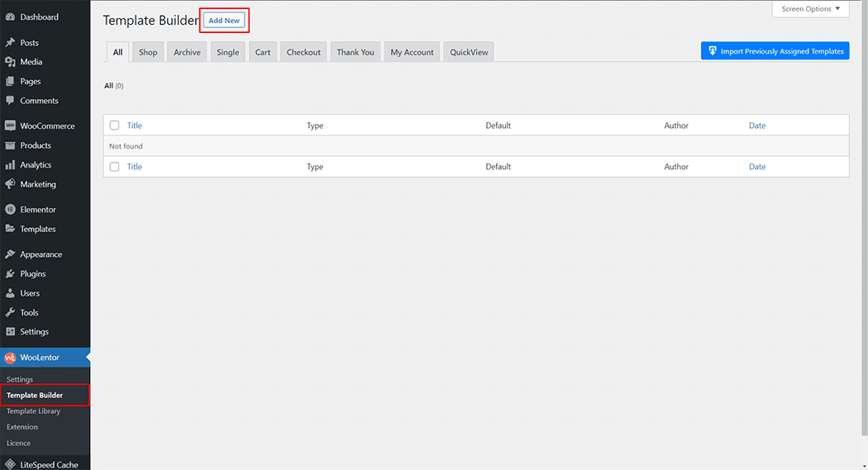Image resolution: width=868 pixels, height=470 pixels.
Task: Open the Licence submenu item
Action: (x=18, y=443)
